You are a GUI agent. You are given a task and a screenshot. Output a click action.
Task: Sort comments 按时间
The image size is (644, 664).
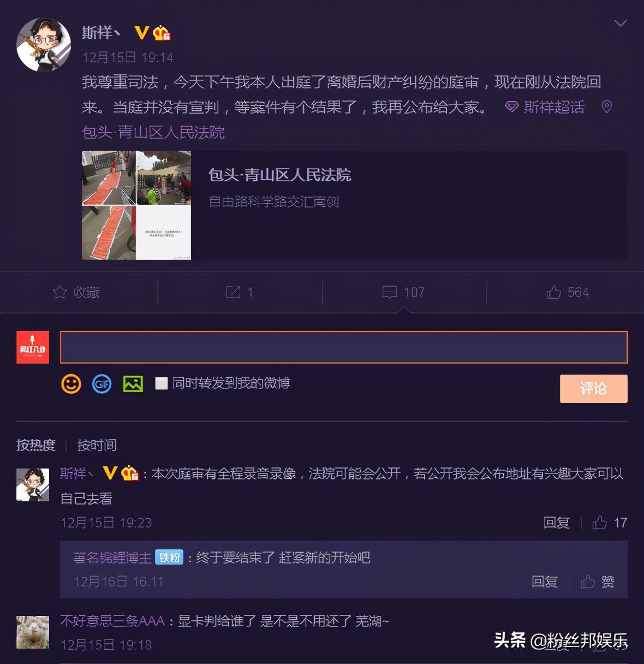[x=97, y=445]
